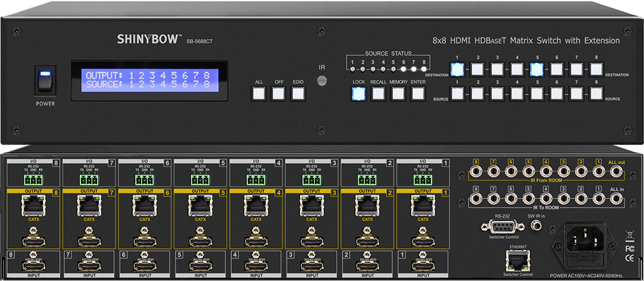
Task: Select DESTINATION button 7
Action: click(576, 69)
